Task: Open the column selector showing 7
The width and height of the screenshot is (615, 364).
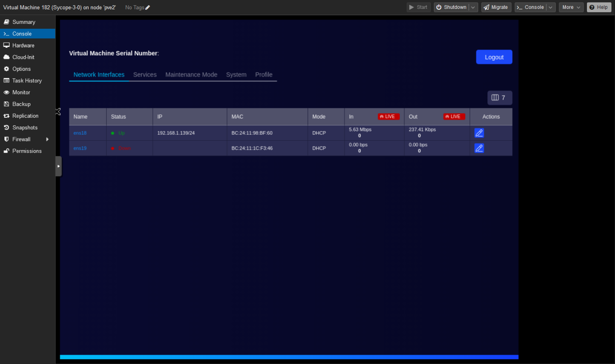Action: coord(499,98)
